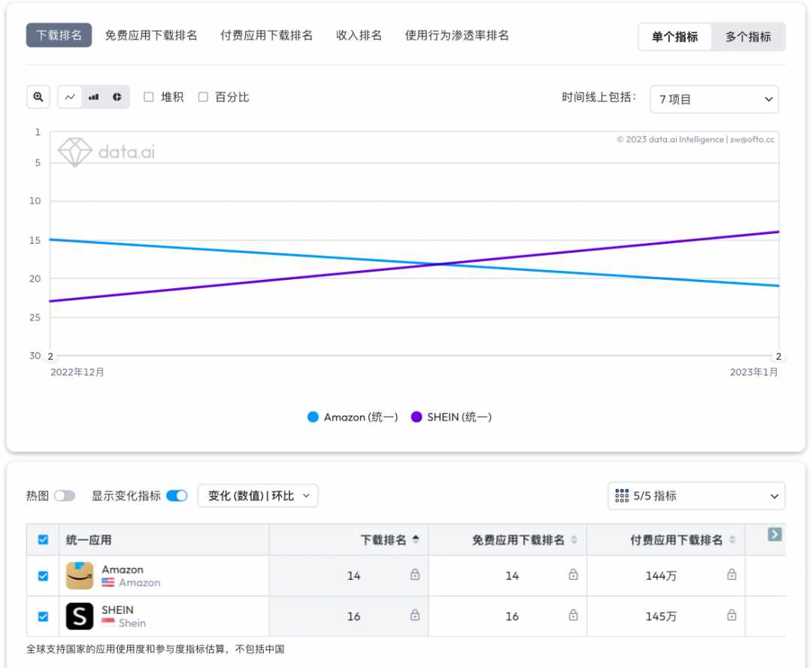812x668 pixels.
Task: Sort by 免费应用下载排名 column arrow
Action: click(x=574, y=540)
